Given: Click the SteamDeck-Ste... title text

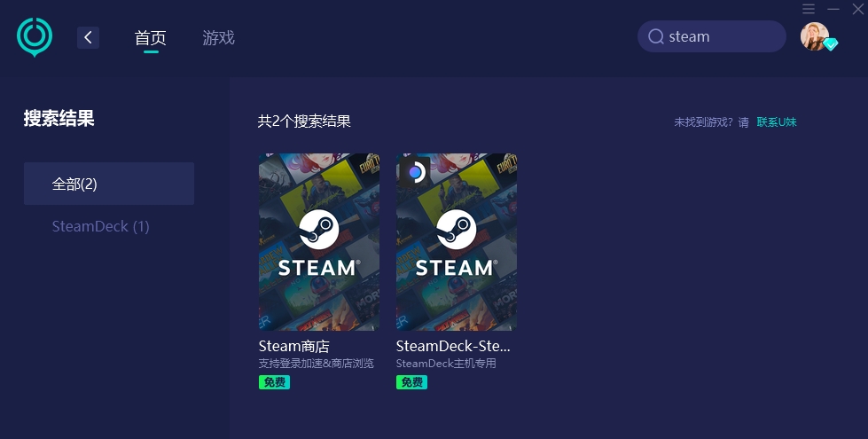Looking at the screenshot, I should pos(453,346).
